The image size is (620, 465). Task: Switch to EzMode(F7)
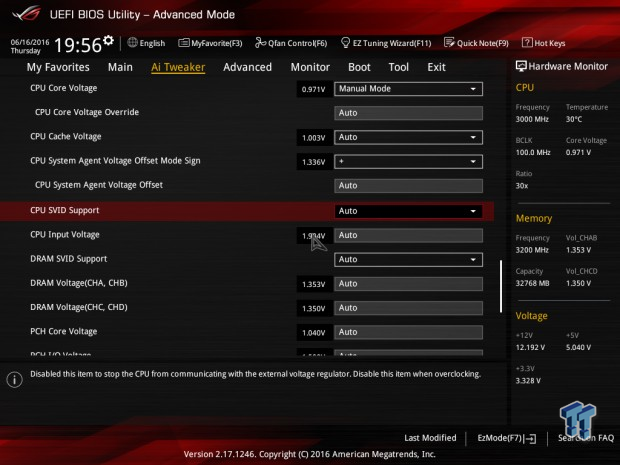[x=507, y=438]
